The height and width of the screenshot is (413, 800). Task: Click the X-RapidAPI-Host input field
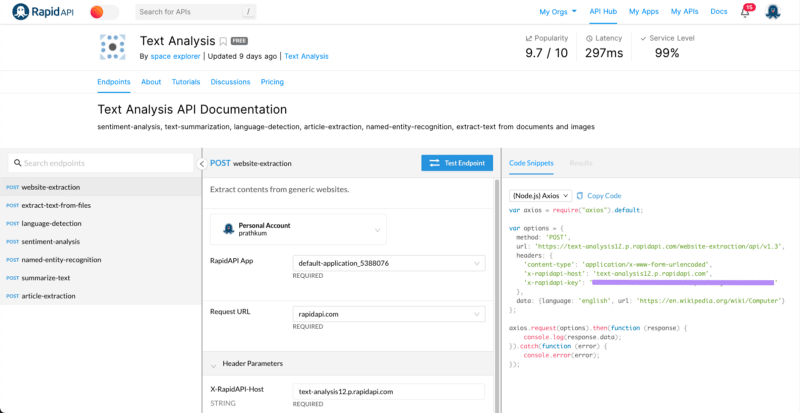pos(388,392)
